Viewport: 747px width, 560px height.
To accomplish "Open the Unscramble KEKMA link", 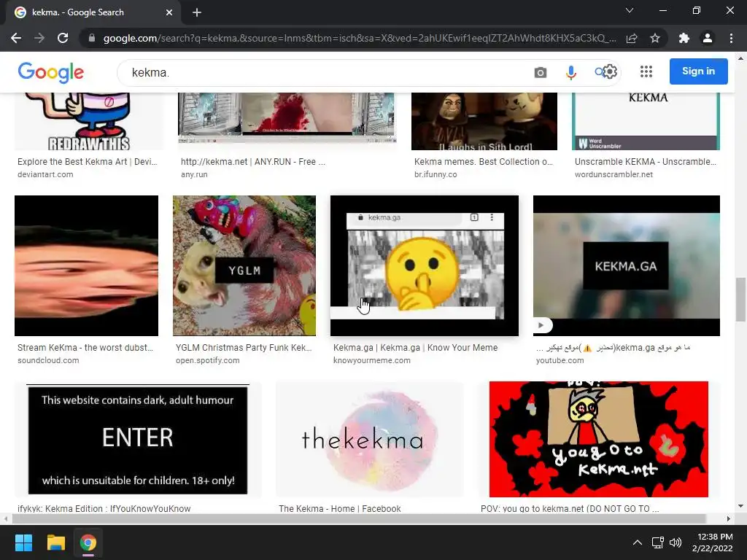I will [x=646, y=162].
